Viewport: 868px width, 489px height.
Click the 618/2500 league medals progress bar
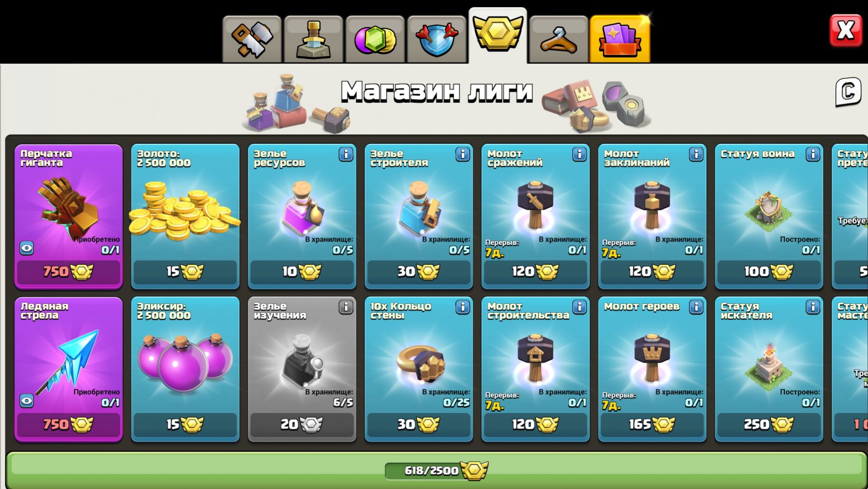click(x=436, y=470)
